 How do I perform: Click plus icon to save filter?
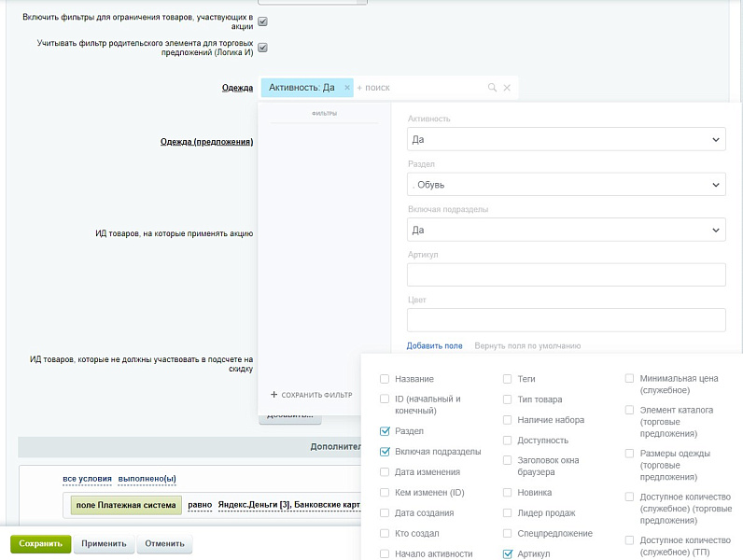tap(274, 395)
